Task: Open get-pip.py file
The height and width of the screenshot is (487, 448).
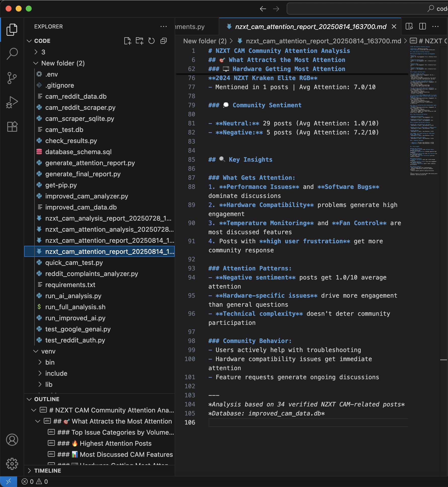Action: pyautogui.click(x=99, y=185)
